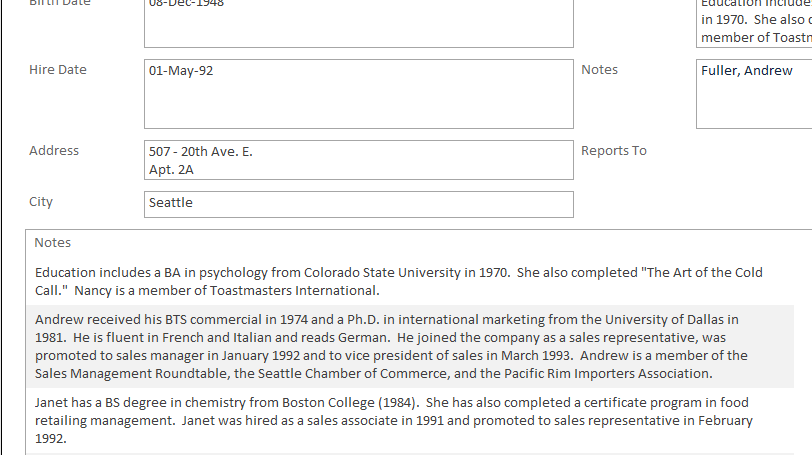This screenshot has width=812, height=455.
Task: Click the Notes header above the notes list
Action: point(52,243)
